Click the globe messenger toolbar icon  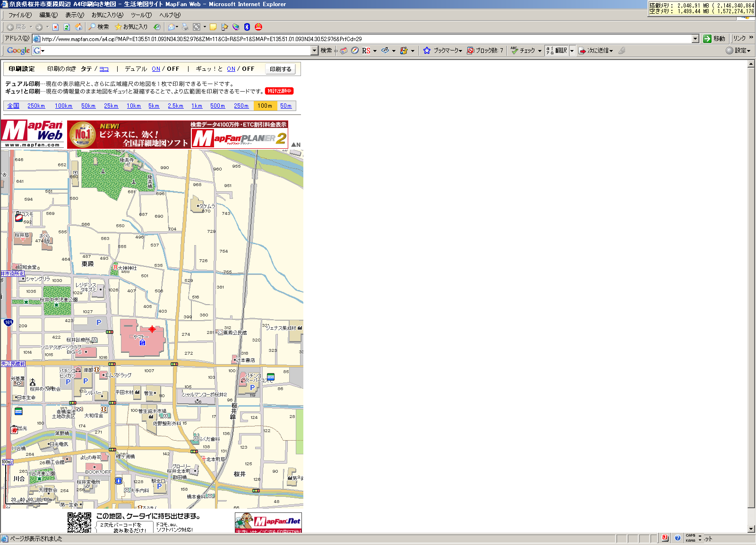236,27
